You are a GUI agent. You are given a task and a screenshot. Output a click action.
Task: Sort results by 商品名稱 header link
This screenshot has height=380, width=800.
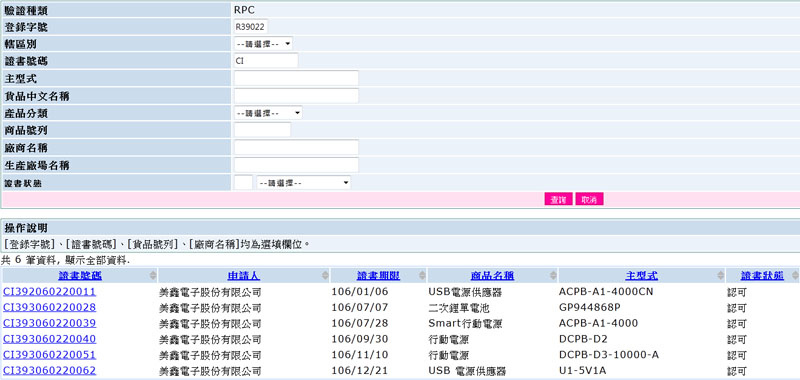492,276
